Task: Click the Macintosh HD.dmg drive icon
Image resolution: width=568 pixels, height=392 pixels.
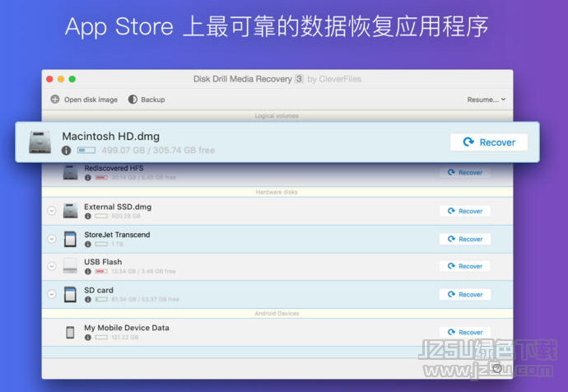Action: coord(40,142)
